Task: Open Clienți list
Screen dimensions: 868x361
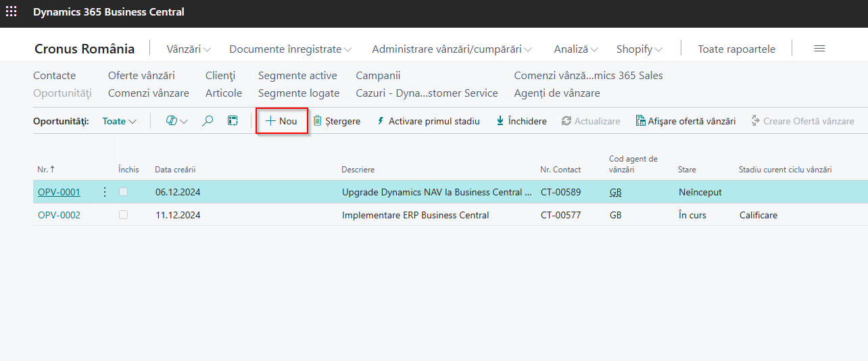Action: tap(220, 75)
